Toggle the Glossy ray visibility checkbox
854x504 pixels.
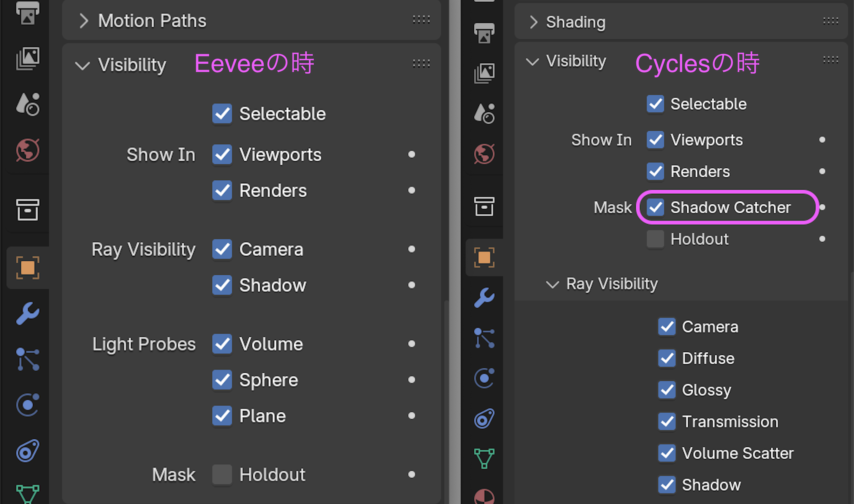(x=667, y=390)
